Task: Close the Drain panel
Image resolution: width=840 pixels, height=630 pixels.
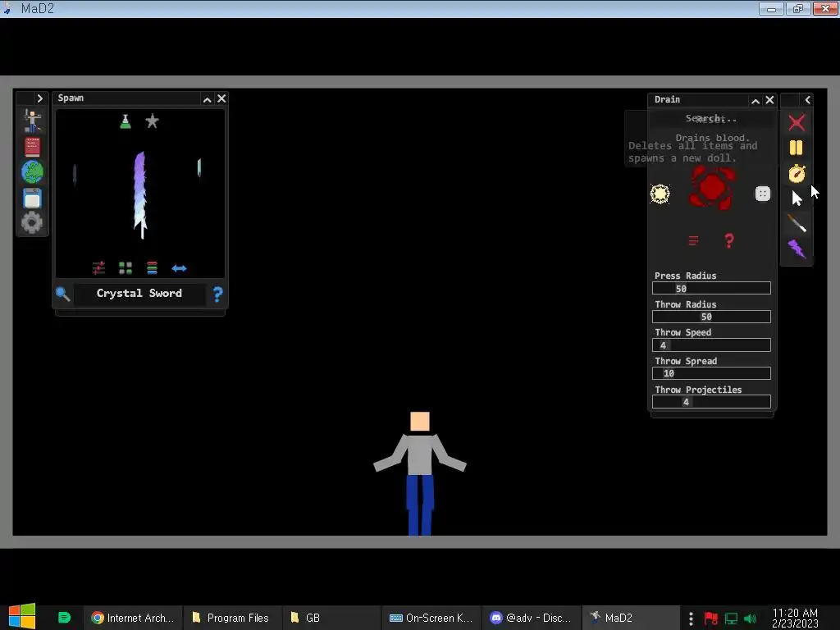Action: (769, 100)
